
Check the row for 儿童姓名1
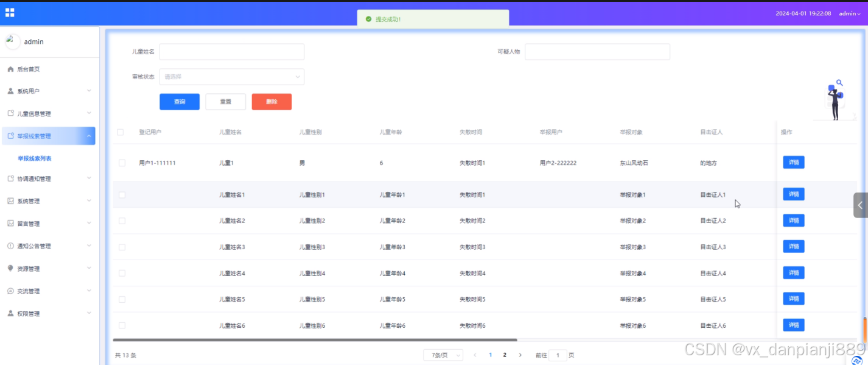[x=122, y=195]
